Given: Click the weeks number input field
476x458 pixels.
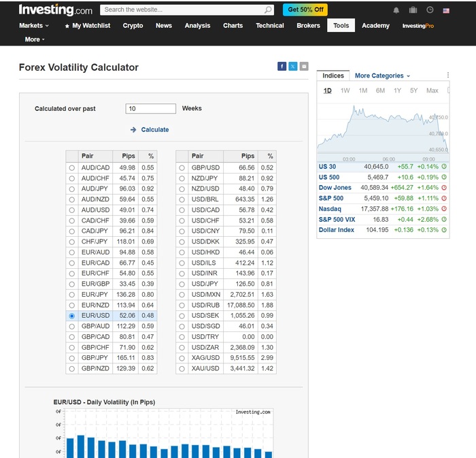Looking at the screenshot, I should 151,109.
